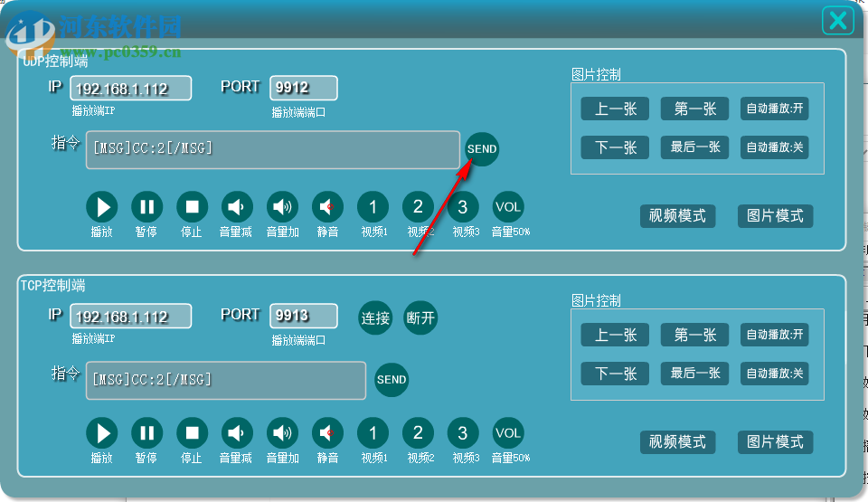Switch to picture mode (图片模式) in TCP panel
The image size is (868, 502).
coord(775,442)
